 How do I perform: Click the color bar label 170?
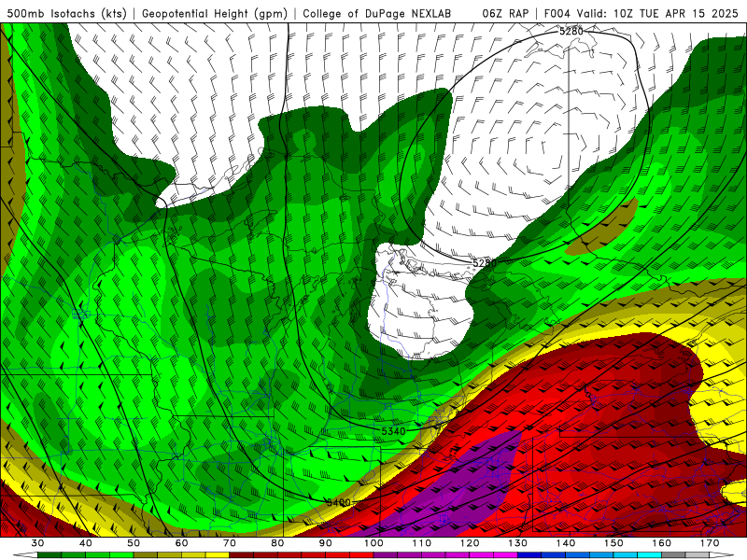710,543
